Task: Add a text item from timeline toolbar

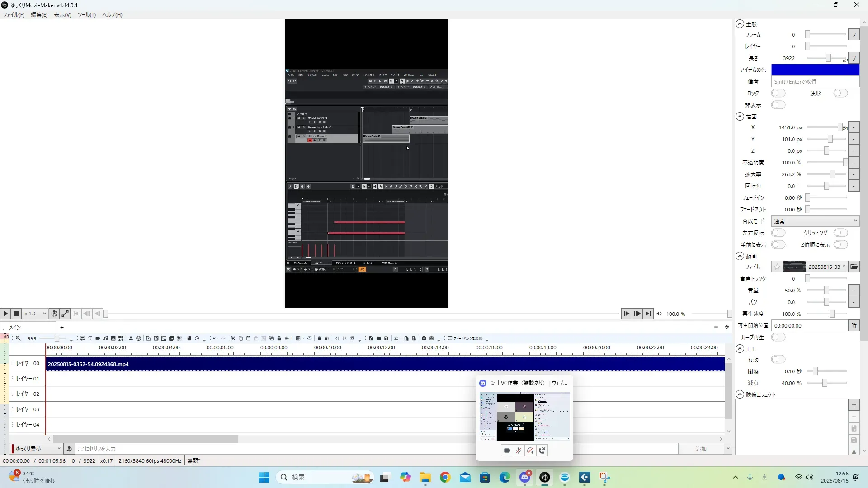Action: pos(90,338)
